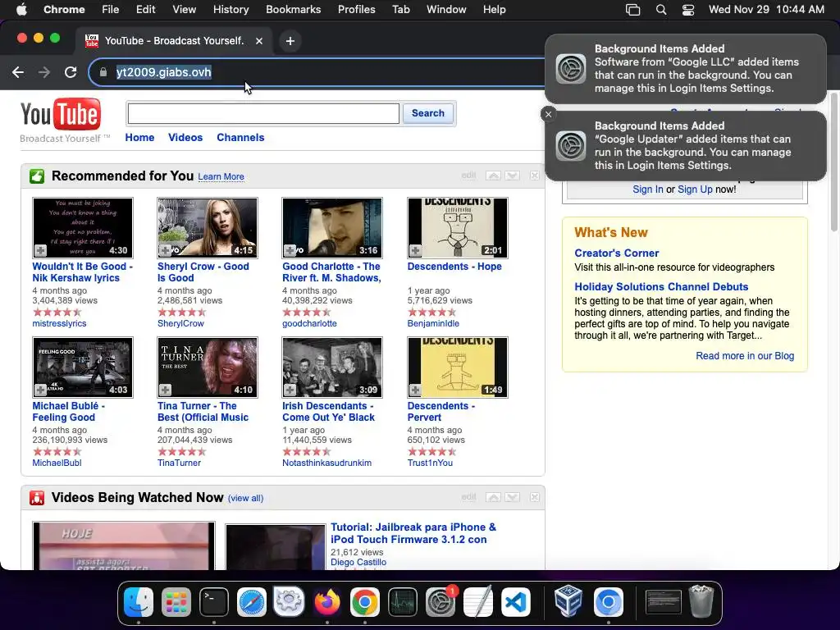Open the MichaelBubl channel link
The height and width of the screenshot is (630, 840).
(57, 463)
